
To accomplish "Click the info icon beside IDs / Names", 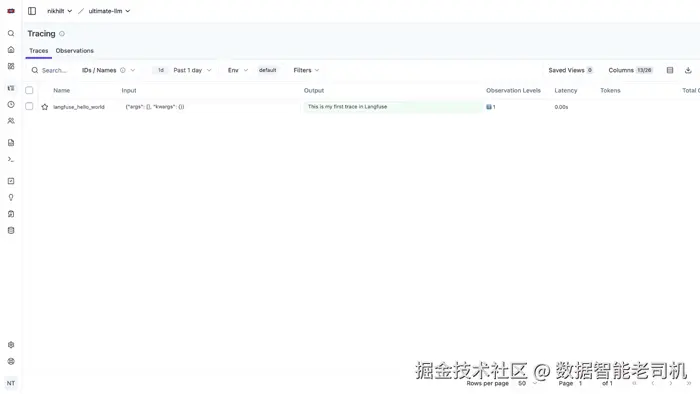I will (123, 70).
